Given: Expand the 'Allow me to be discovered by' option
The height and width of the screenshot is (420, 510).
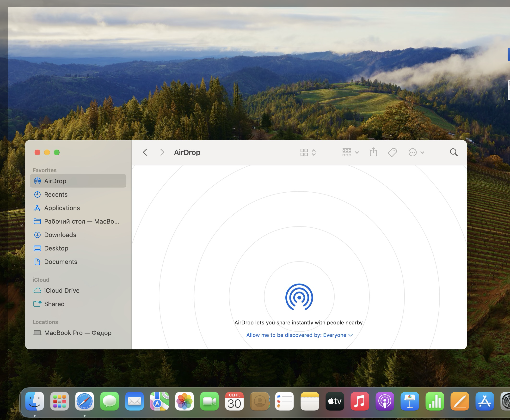Looking at the screenshot, I should tap(299, 335).
